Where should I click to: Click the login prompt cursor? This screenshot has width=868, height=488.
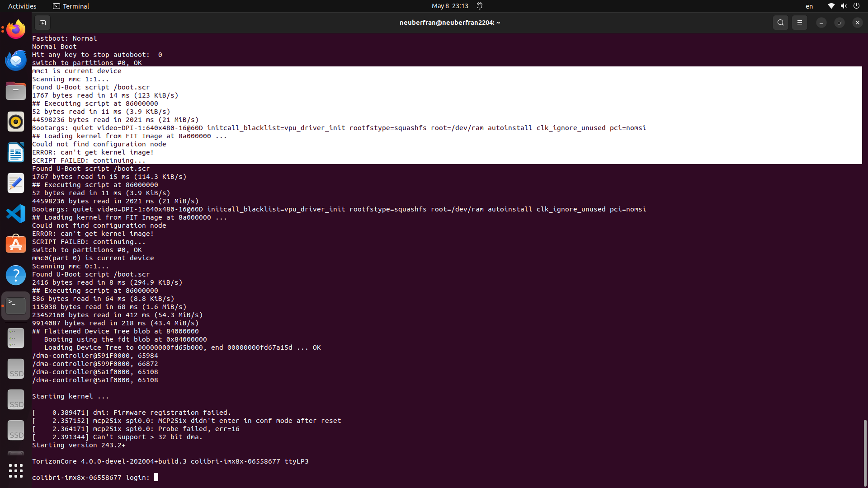(x=156, y=477)
